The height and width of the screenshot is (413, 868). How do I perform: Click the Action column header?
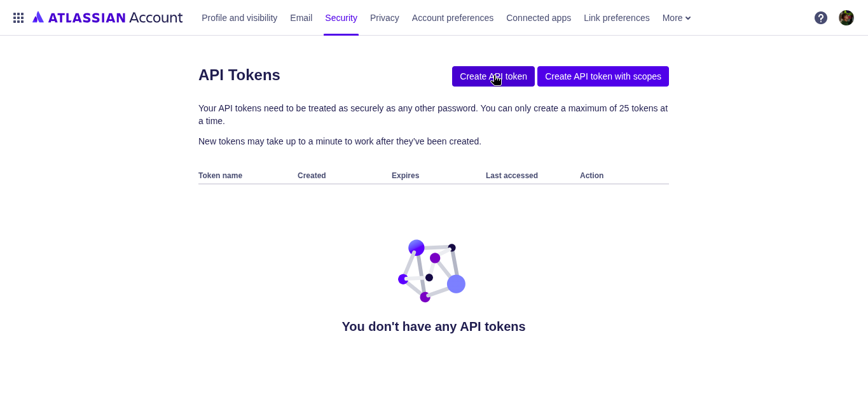click(x=591, y=176)
